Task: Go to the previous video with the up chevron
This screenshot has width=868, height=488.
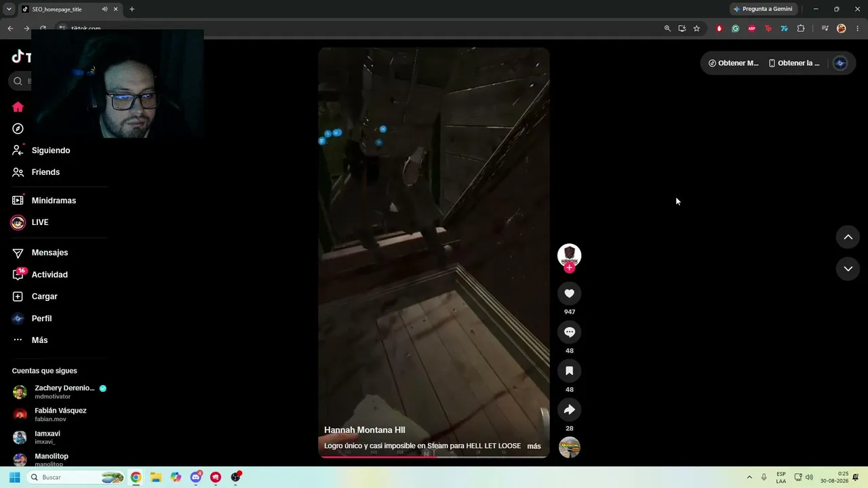Action: click(848, 237)
